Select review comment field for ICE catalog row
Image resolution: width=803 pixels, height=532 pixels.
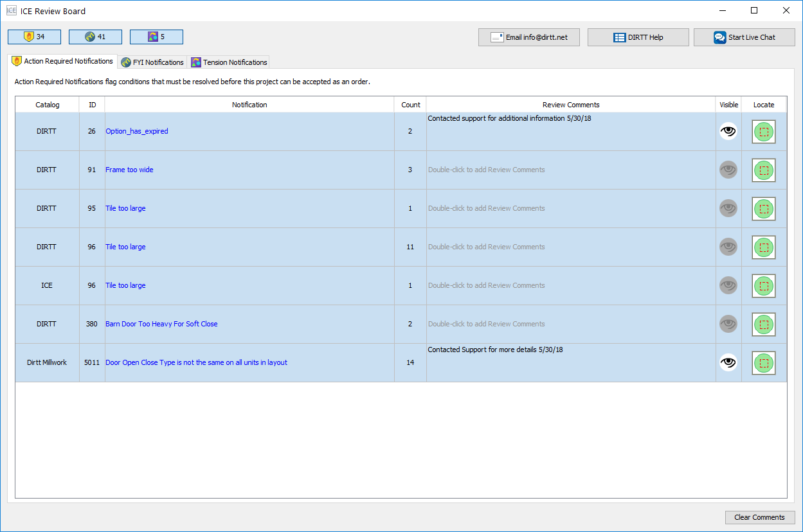(x=571, y=286)
